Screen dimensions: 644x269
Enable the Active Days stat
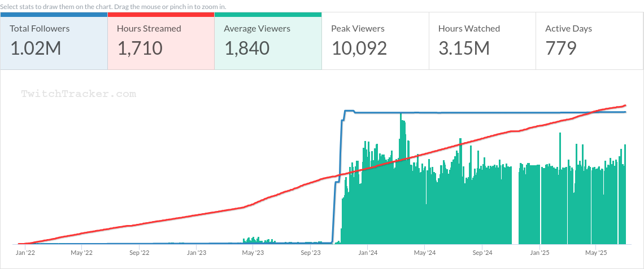589,41
